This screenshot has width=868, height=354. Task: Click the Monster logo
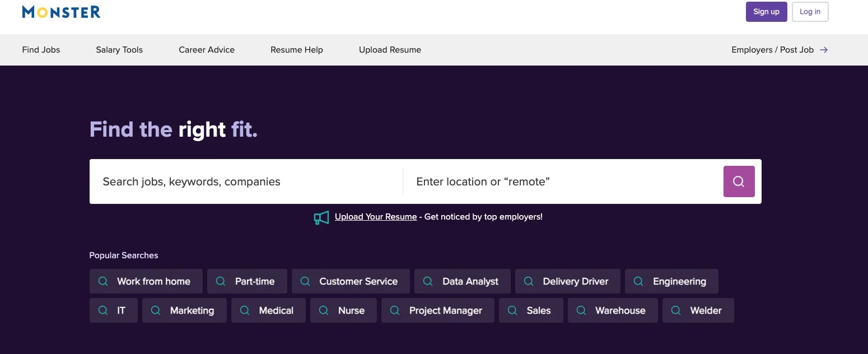tap(60, 12)
